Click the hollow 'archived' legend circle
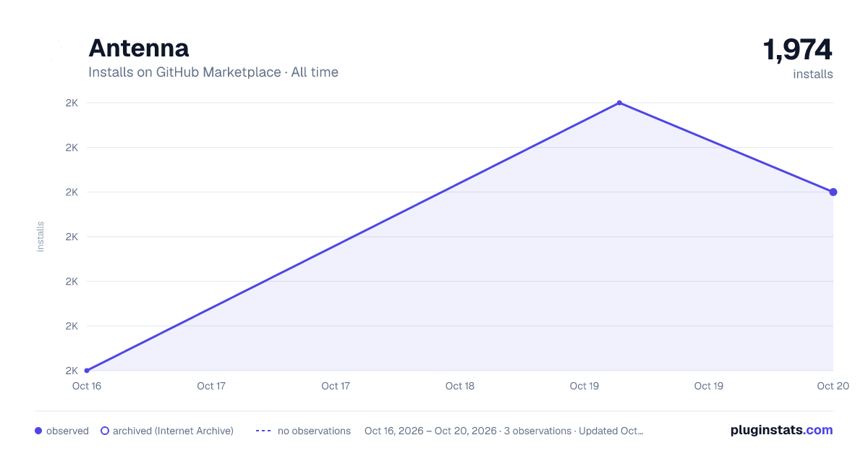This screenshot has width=868, height=456. (x=105, y=431)
